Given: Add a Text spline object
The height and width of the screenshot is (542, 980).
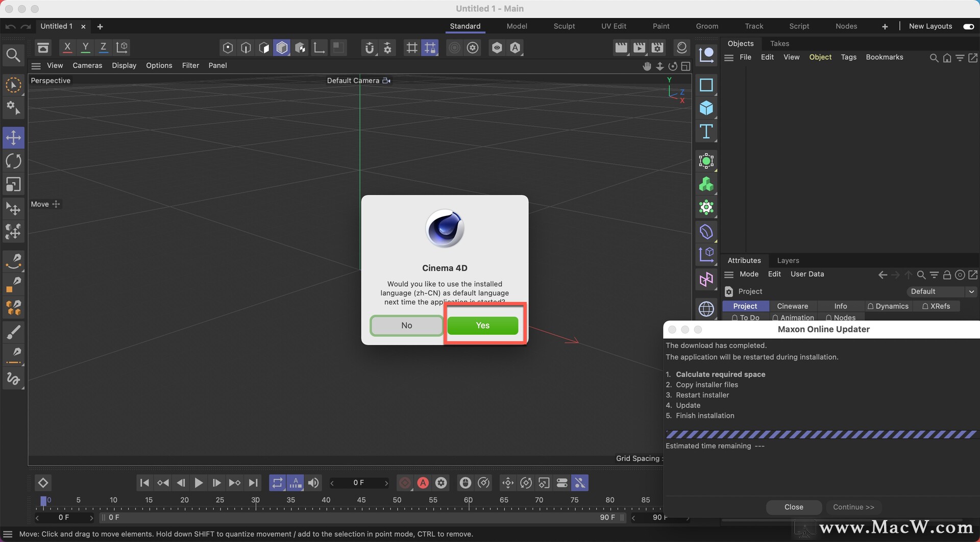Looking at the screenshot, I should 706,132.
